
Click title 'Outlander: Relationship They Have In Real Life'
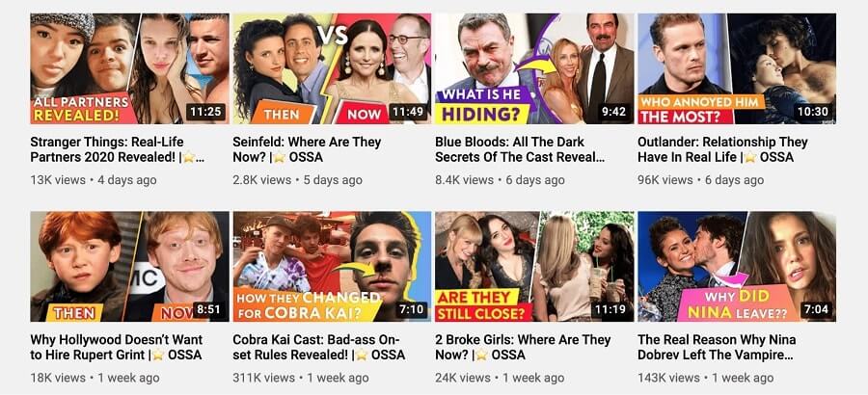(x=722, y=149)
